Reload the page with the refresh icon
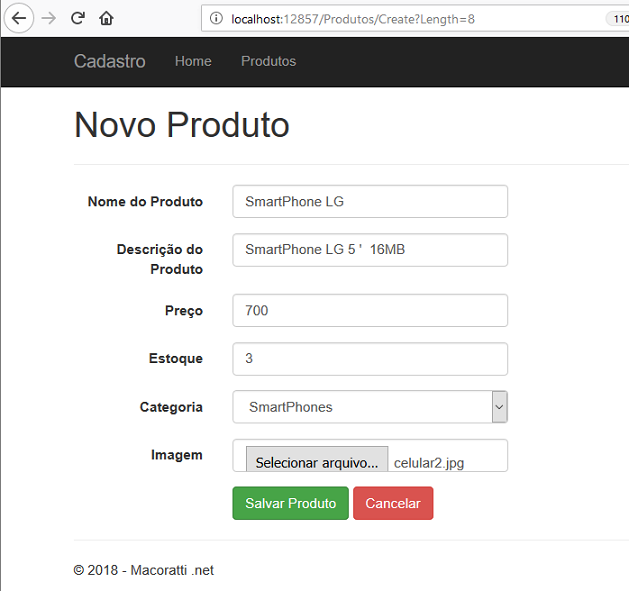Screen dimensions: 629x591 point(78,18)
